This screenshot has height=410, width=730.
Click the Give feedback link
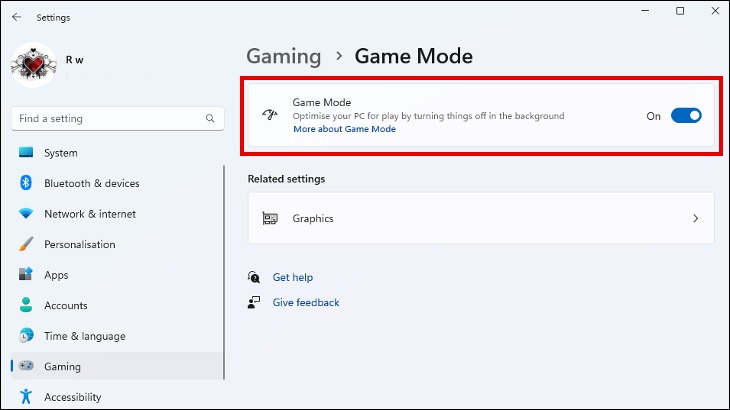pos(306,302)
